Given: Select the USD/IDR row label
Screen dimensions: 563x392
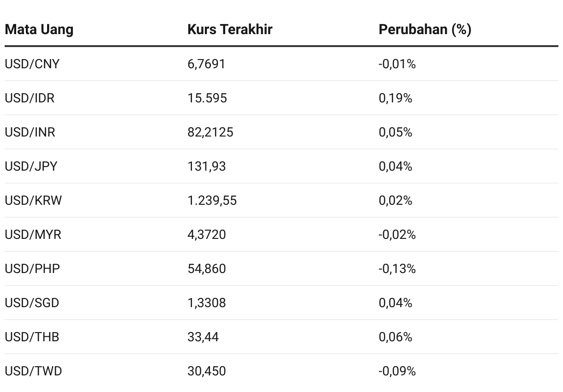Looking at the screenshot, I should pos(30,98).
